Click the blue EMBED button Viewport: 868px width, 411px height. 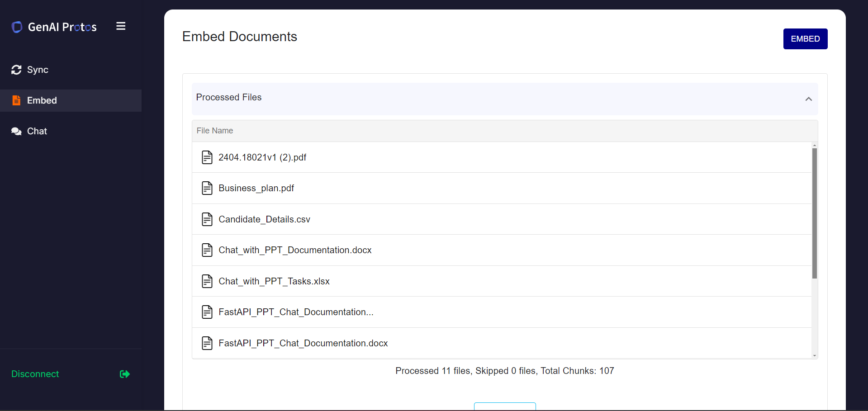(x=805, y=39)
